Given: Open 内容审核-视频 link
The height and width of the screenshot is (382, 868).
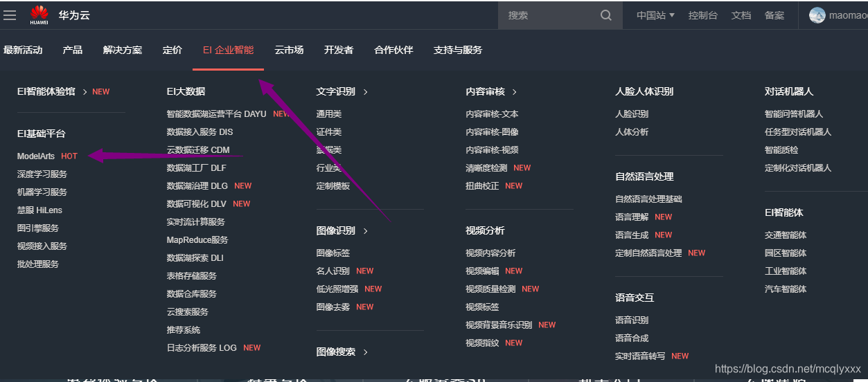Looking at the screenshot, I should pos(493,150).
